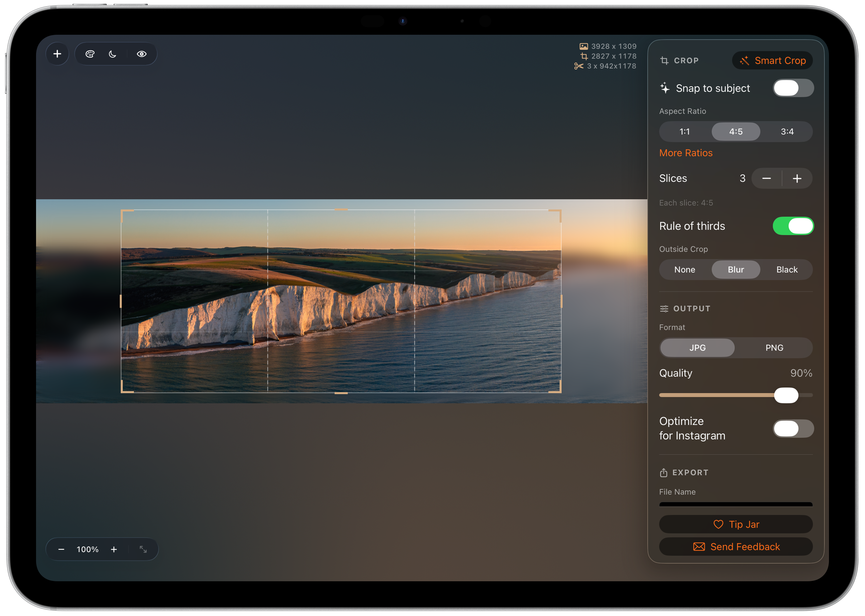865x616 pixels.
Task: Click the sparkle icon beside Snap to subject
Action: 665,88
